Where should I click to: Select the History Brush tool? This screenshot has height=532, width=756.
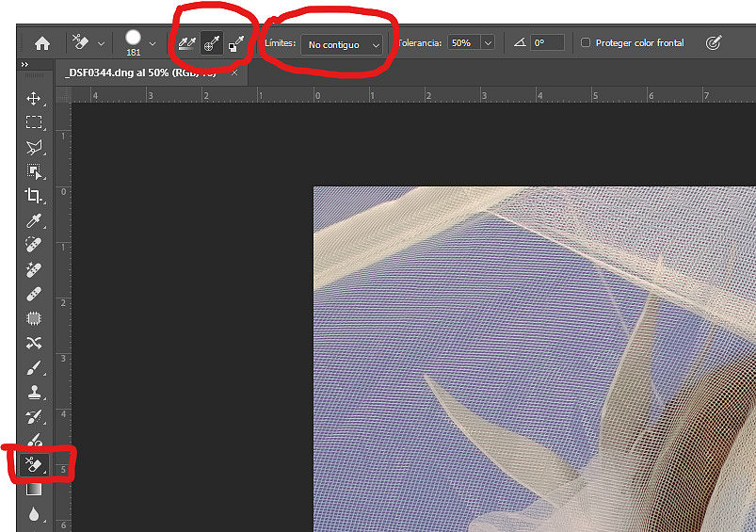coord(34,417)
